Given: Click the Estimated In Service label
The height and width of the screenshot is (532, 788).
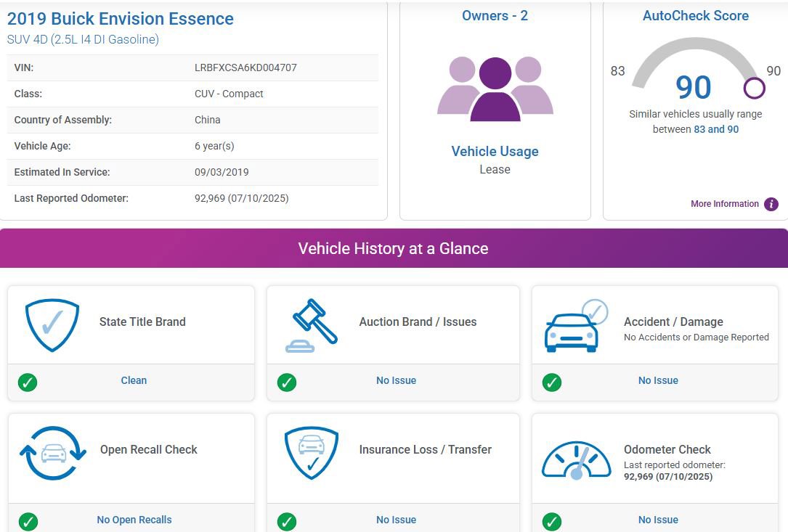Looking at the screenshot, I should [x=62, y=172].
